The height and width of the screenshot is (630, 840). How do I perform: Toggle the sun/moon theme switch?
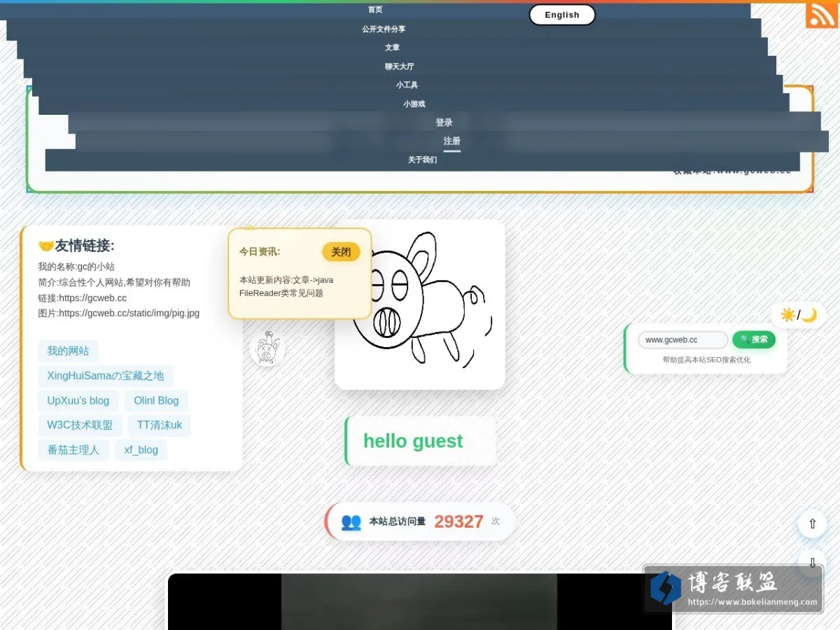799,315
